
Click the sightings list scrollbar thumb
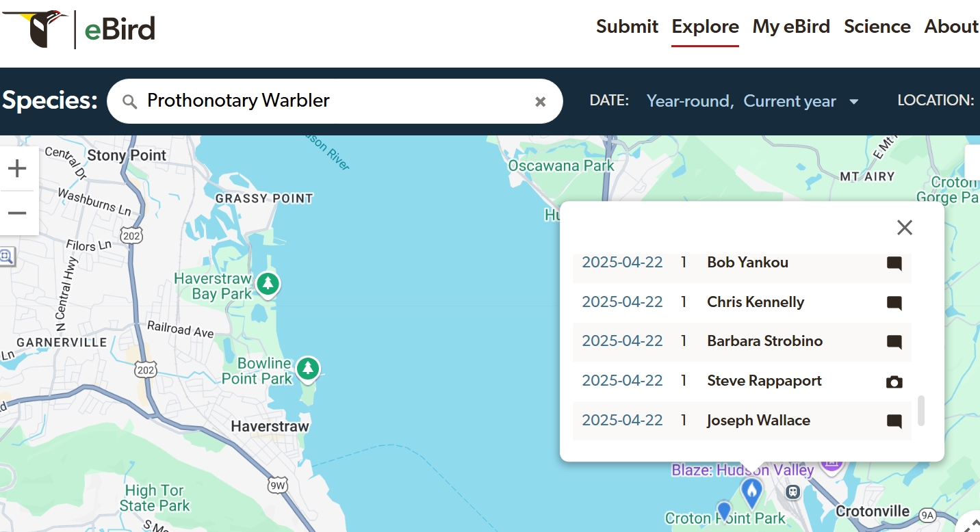(x=921, y=410)
